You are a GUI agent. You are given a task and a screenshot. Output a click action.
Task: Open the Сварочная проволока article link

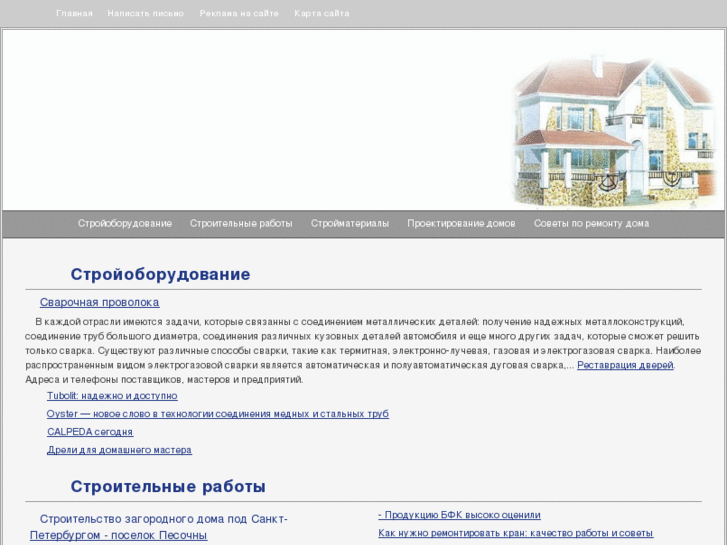[99, 302]
